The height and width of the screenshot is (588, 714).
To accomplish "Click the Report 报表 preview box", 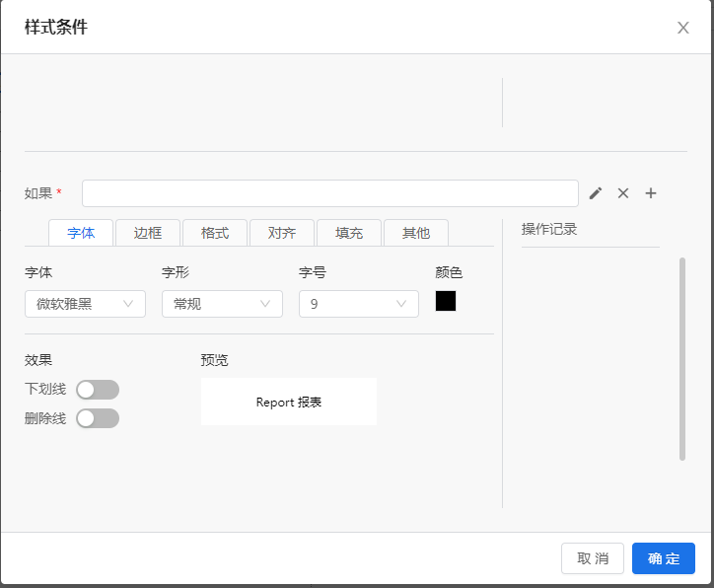I will tap(289, 402).
